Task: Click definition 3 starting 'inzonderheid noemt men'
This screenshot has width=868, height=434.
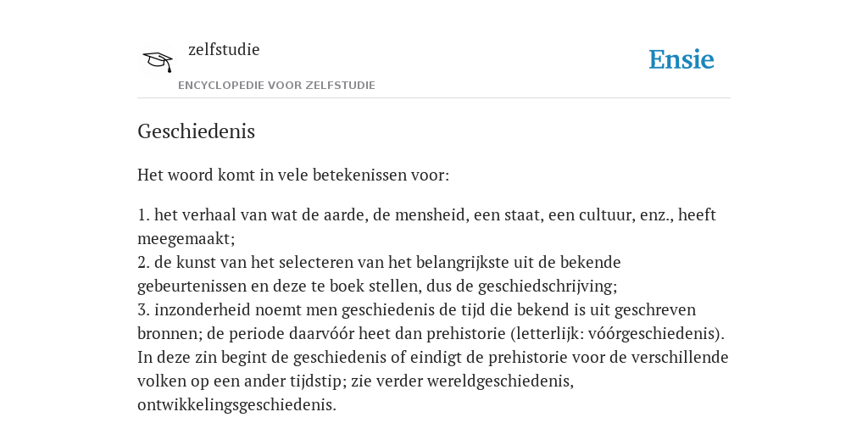Action: point(431,321)
